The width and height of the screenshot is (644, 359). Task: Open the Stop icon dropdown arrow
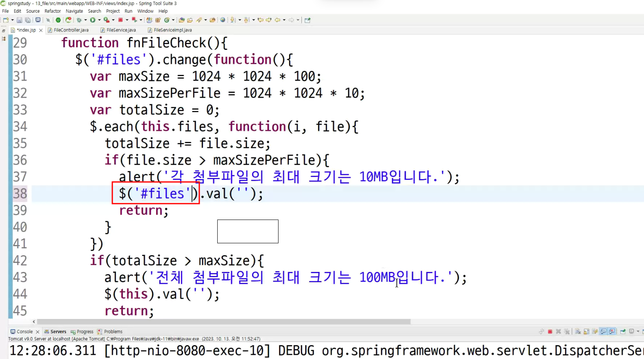coord(127,20)
